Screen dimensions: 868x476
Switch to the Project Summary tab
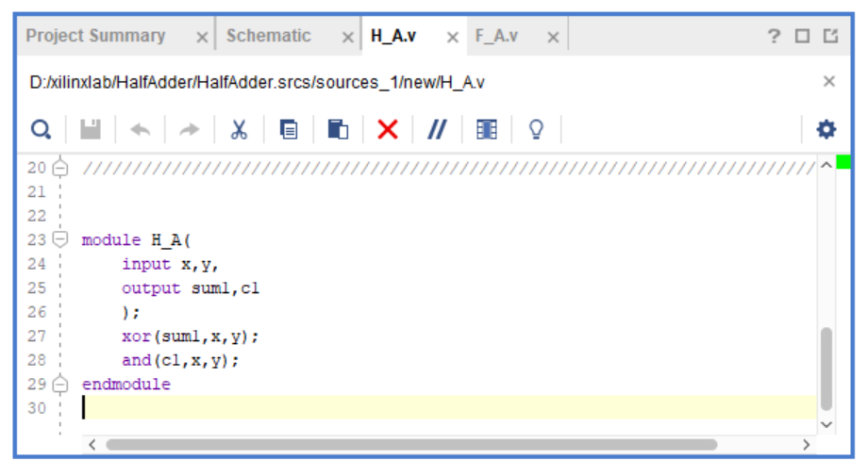point(95,36)
